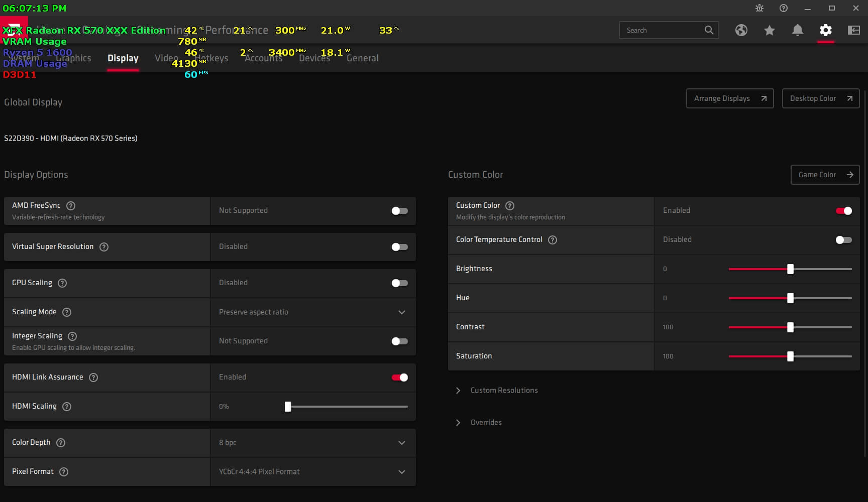Click help icon next to AMD FreeSync
The height and width of the screenshot is (502, 868).
pyautogui.click(x=71, y=205)
